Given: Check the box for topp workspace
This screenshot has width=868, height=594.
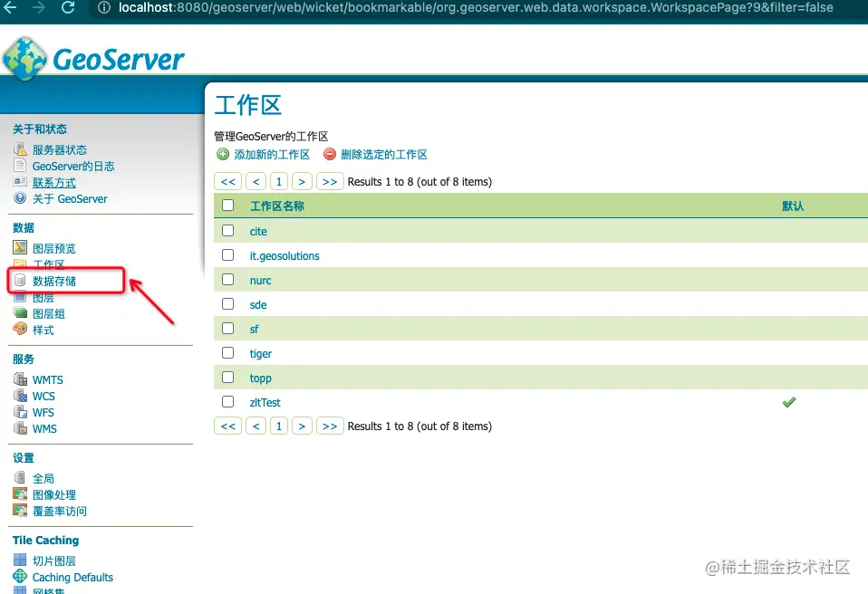Looking at the screenshot, I should pos(227,378).
